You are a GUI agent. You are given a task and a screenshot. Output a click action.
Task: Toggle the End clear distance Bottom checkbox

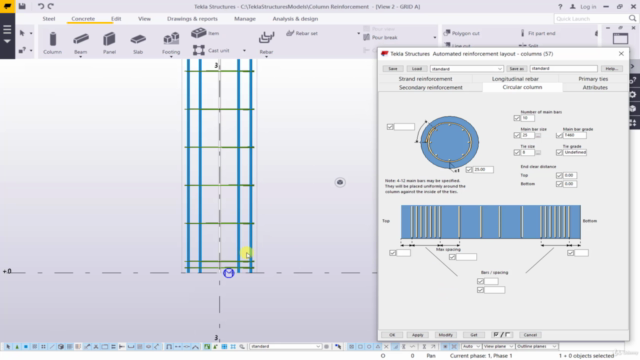click(x=559, y=184)
